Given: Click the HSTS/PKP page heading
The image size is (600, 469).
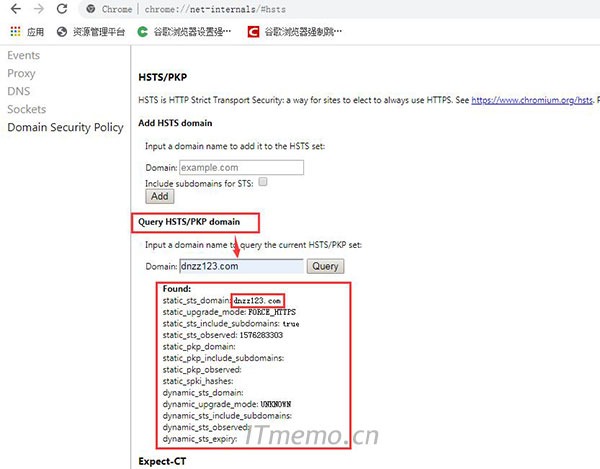Looking at the screenshot, I should point(163,77).
